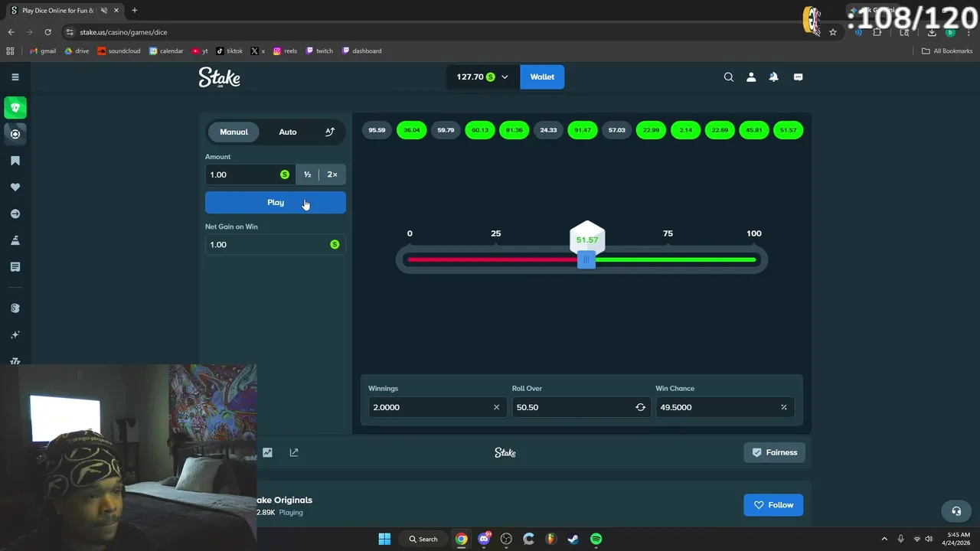The height and width of the screenshot is (551, 980).
Task: Clear the Winnings multiplier with X icon
Action: (496, 407)
